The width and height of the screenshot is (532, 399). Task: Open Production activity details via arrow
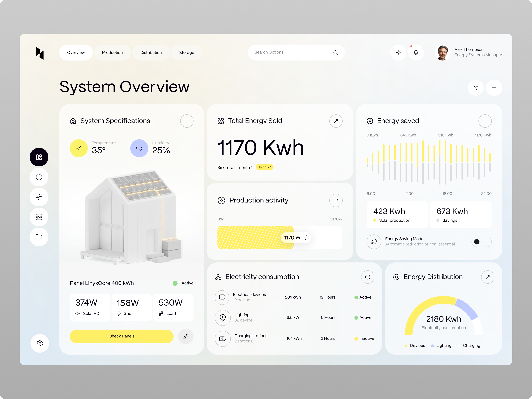[336, 200]
